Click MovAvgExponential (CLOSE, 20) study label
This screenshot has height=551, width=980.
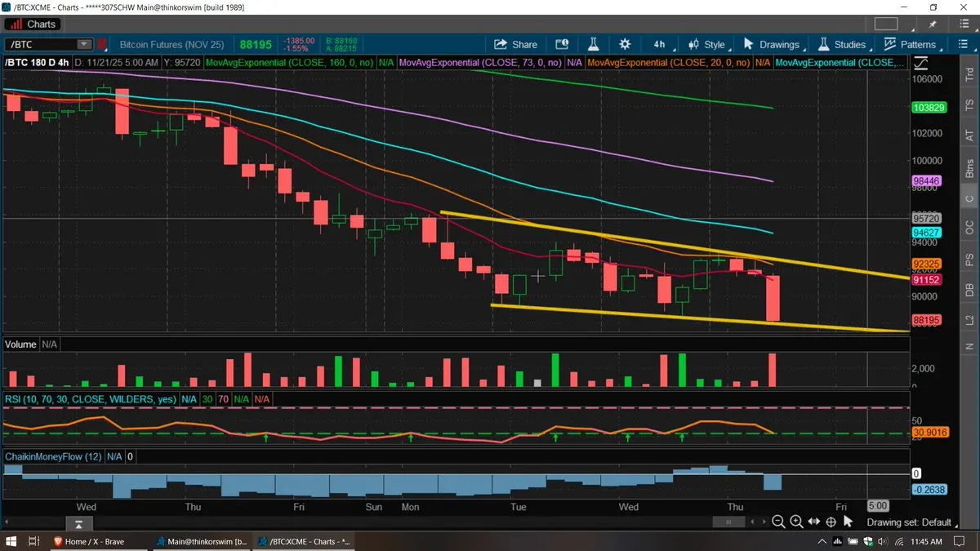tap(669, 62)
